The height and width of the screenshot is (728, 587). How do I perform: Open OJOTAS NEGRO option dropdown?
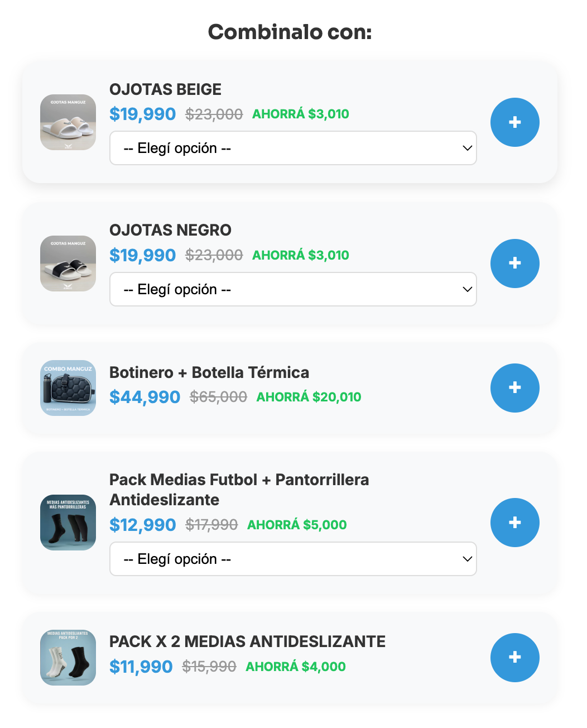point(293,289)
